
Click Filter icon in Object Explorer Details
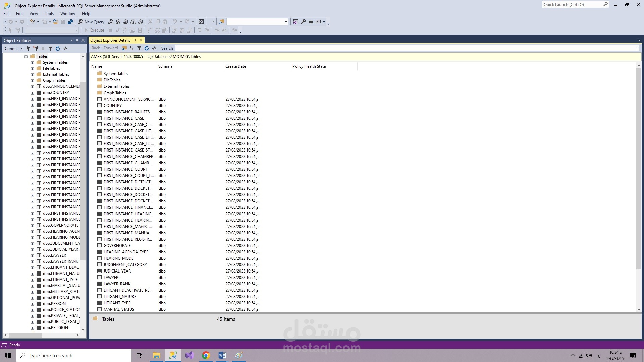point(139,48)
